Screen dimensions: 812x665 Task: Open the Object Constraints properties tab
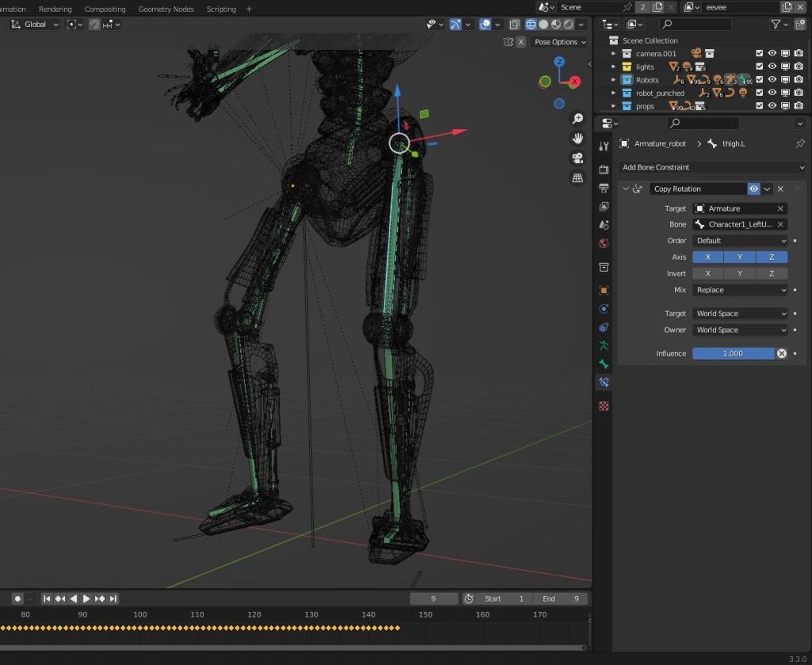603,327
